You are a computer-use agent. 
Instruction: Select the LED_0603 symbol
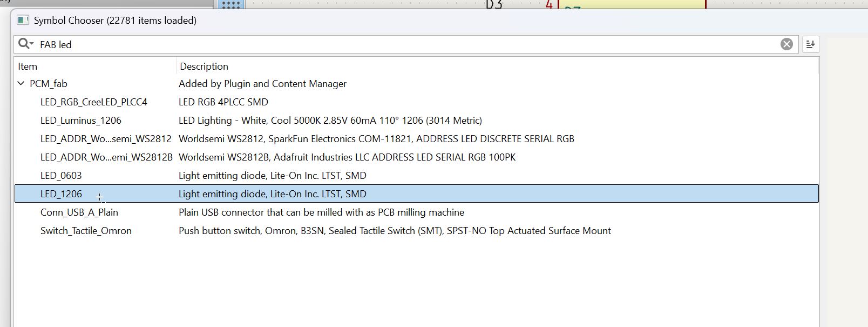click(x=61, y=176)
